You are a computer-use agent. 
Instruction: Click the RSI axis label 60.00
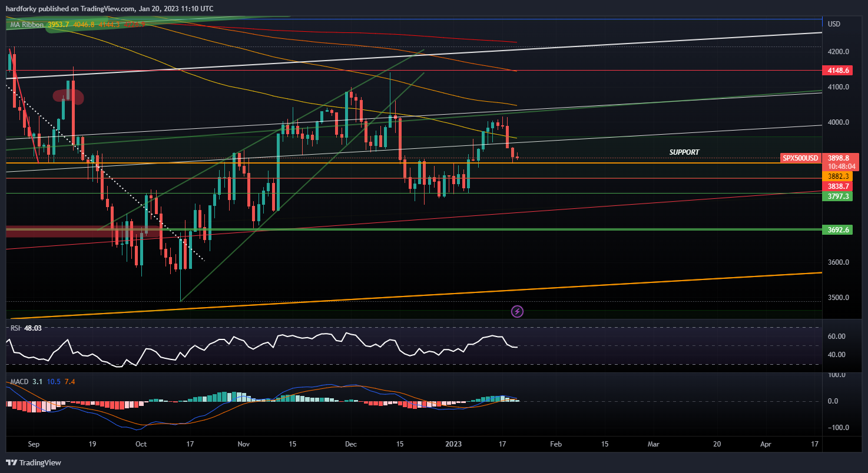(x=837, y=337)
